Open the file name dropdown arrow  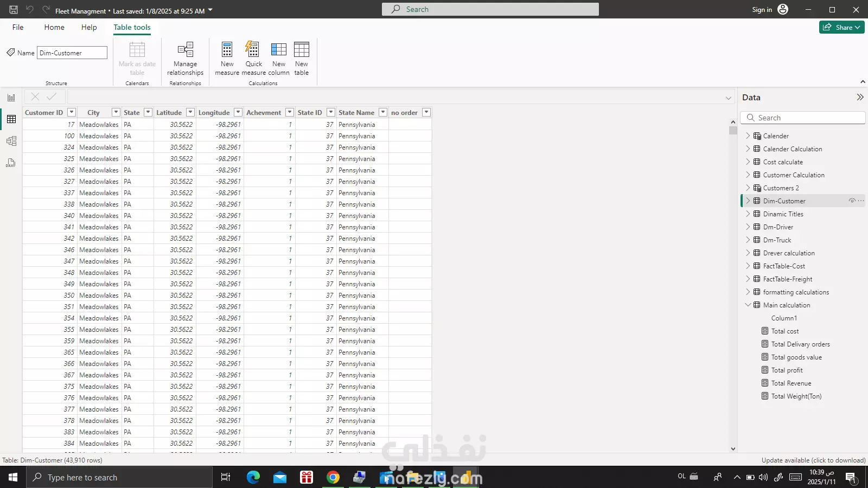pyautogui.click(x=210, y=10)
